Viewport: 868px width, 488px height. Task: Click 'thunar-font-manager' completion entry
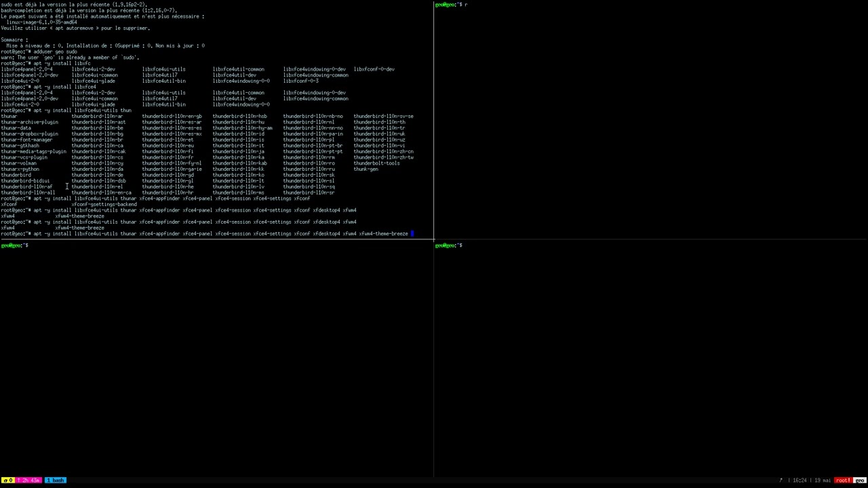tap(26, 140)
